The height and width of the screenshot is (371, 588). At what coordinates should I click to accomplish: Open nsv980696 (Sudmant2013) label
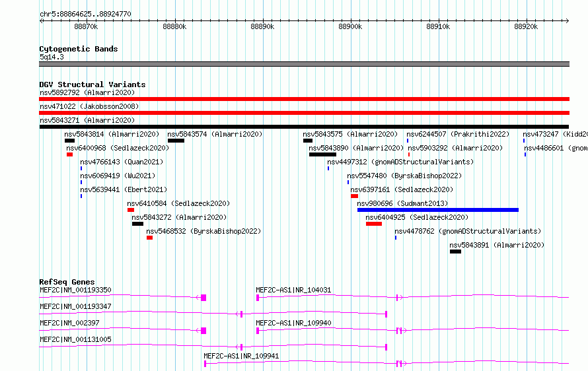click(402, 203)
